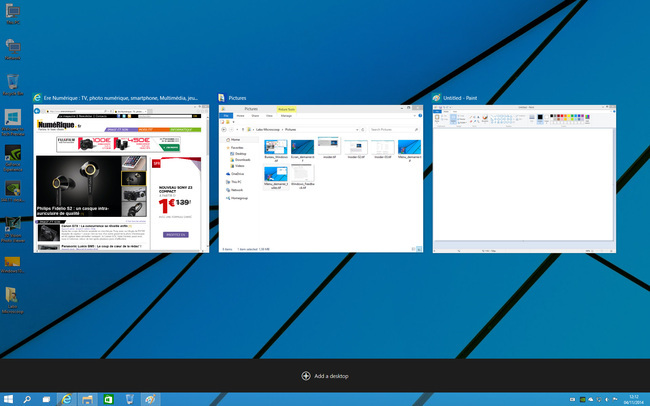The width and height of the screenshot is (650, 406).
Task: Select the Welcome to Tech Preview desktop icon
Action: tap(13, 122)
